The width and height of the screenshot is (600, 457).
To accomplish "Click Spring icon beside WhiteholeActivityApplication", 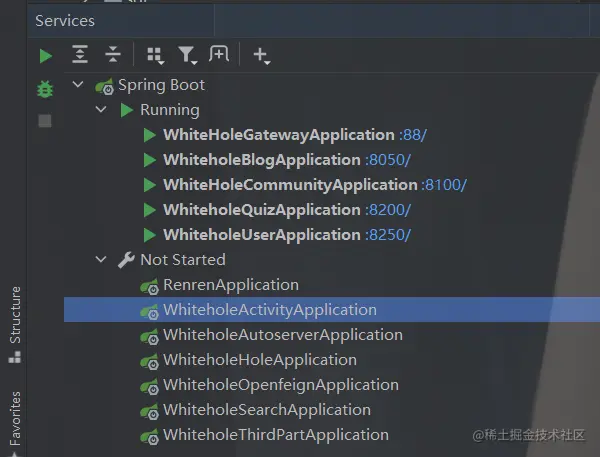I will 149,311.
